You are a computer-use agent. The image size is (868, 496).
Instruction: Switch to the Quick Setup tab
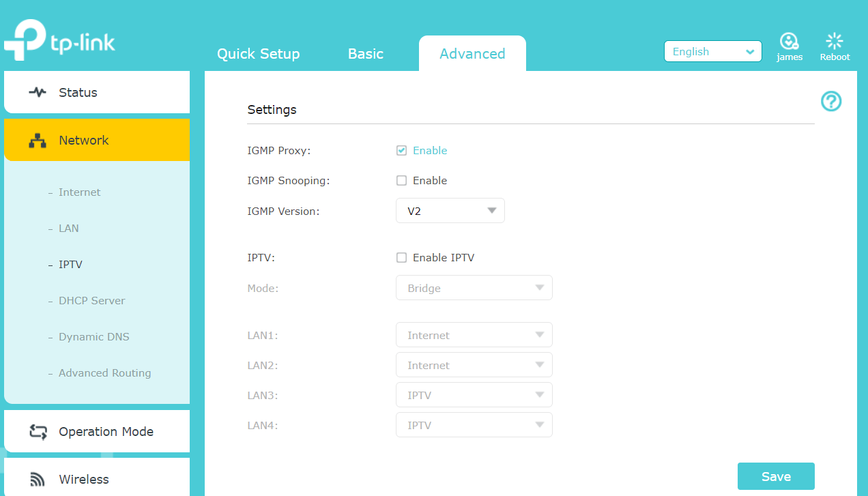point(258,54)
